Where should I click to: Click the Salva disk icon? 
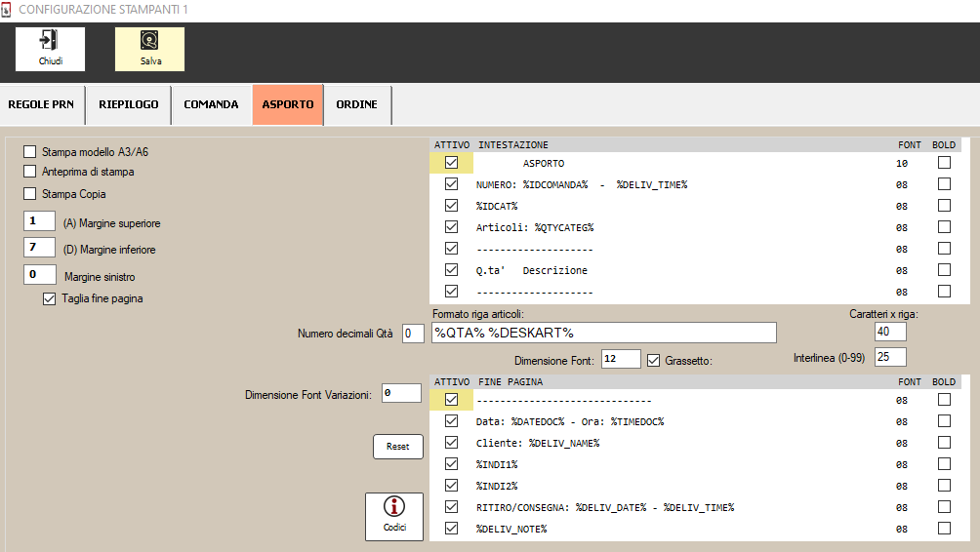point(149,41)
